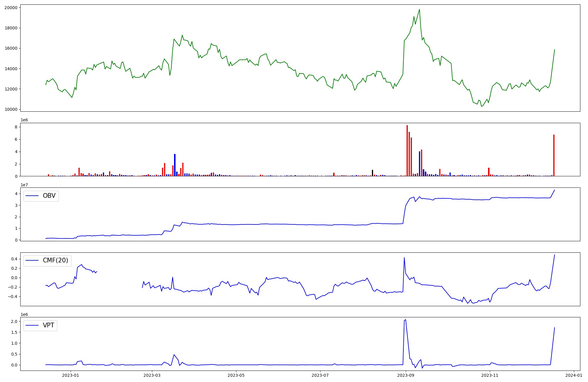The width and height of the screenshot is (588, 382).
Task: Click the CMF(20) legend label
Action: (55, 260)
